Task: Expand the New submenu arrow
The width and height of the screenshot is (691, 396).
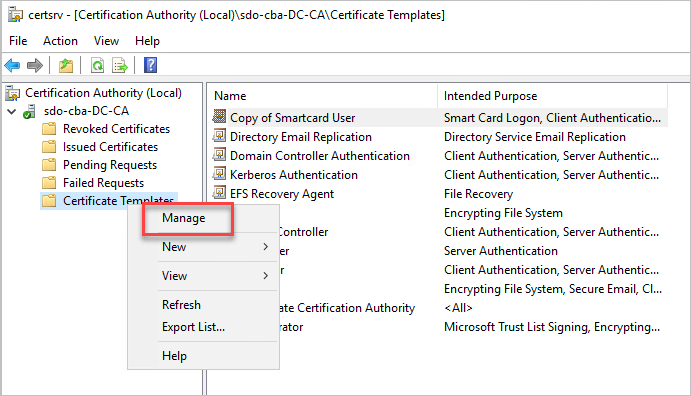Action: pos(265,247)
